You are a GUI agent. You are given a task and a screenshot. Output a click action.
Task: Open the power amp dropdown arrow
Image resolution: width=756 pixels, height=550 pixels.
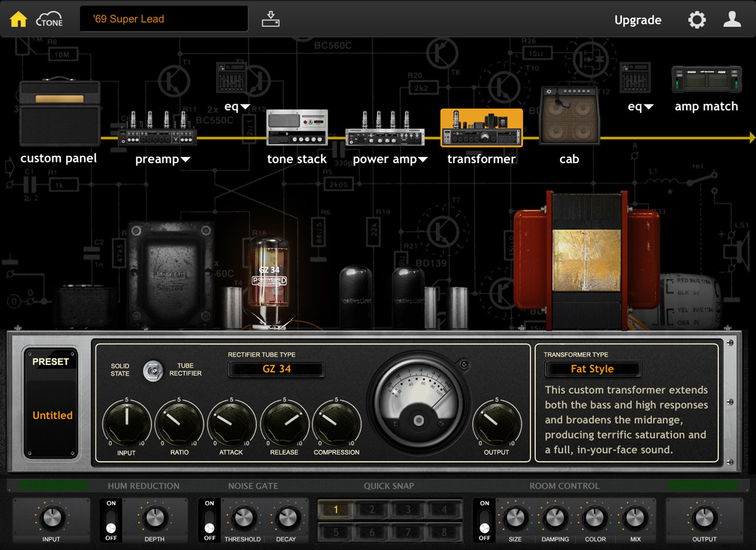pyautogui.click(x=423, y=160)
